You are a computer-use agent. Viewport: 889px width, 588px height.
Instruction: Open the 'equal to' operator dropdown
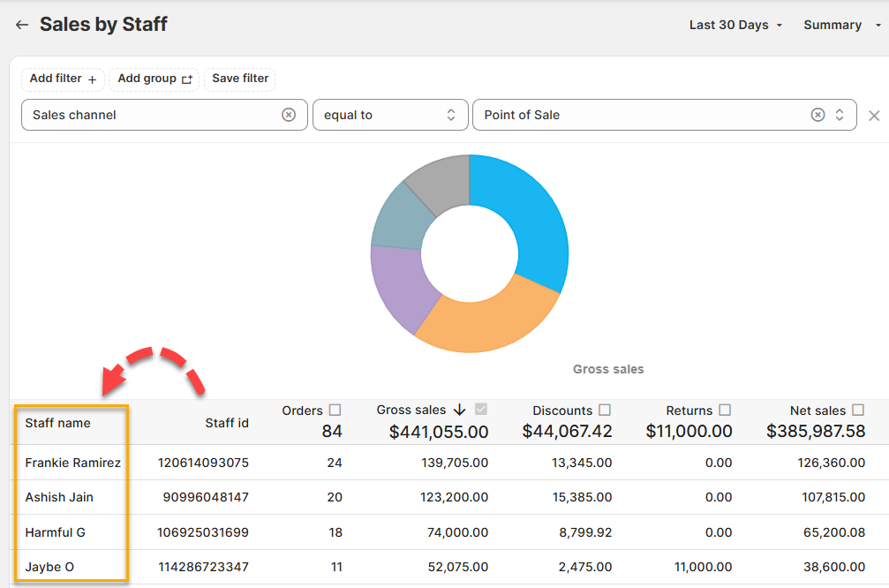point(389,115)
